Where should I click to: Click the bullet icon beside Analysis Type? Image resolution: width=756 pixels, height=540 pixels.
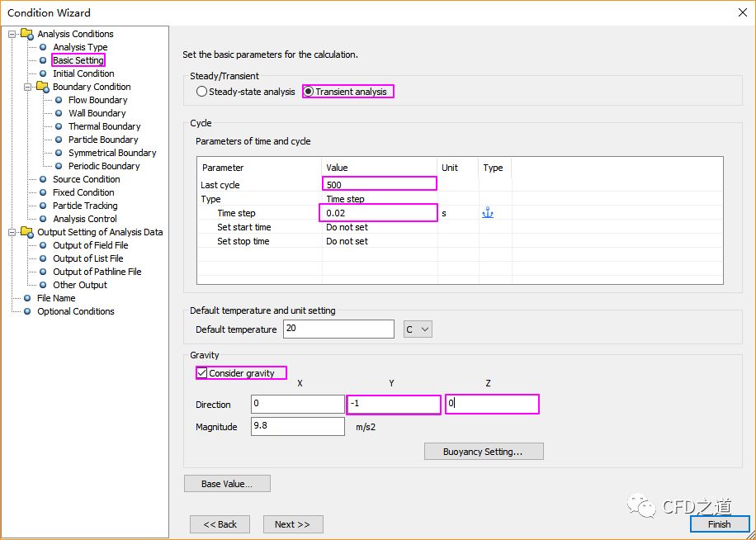pyautogui.click(x=43, y=47)
